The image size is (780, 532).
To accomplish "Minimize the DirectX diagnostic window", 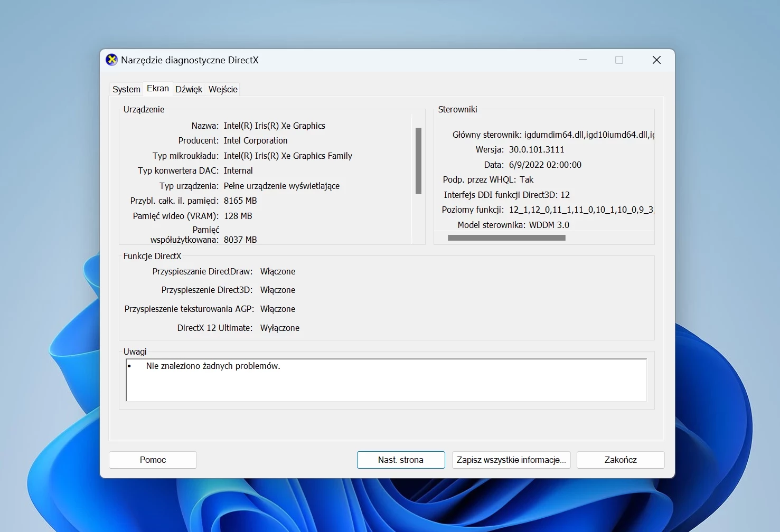I will pos(582,60).
